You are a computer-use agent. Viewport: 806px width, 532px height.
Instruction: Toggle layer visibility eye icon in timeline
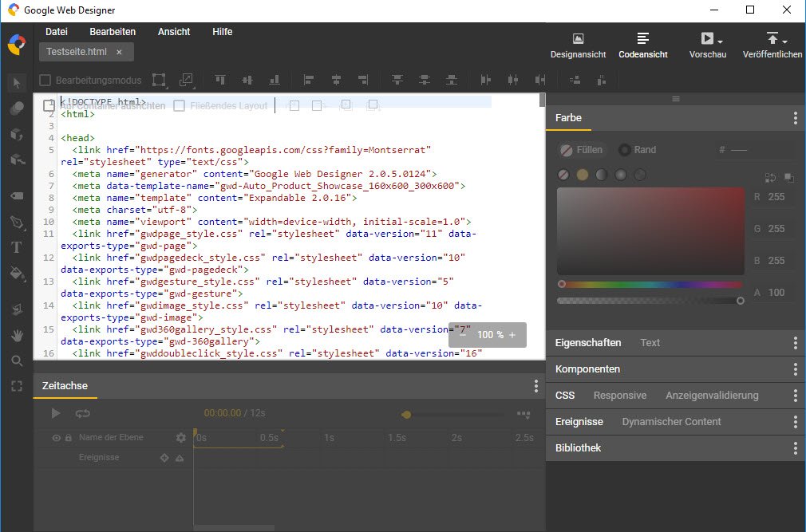point(57,438)
